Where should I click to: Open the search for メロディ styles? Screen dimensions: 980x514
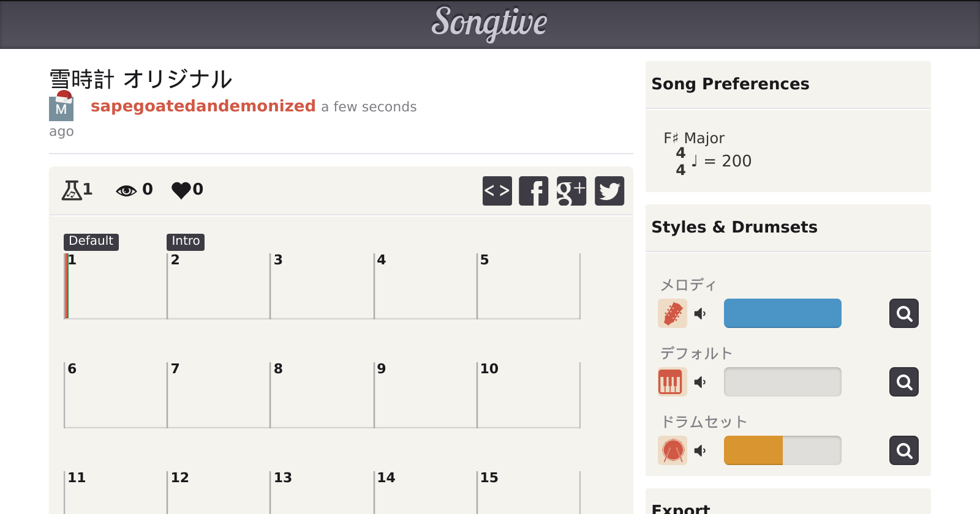coord(903,313)
